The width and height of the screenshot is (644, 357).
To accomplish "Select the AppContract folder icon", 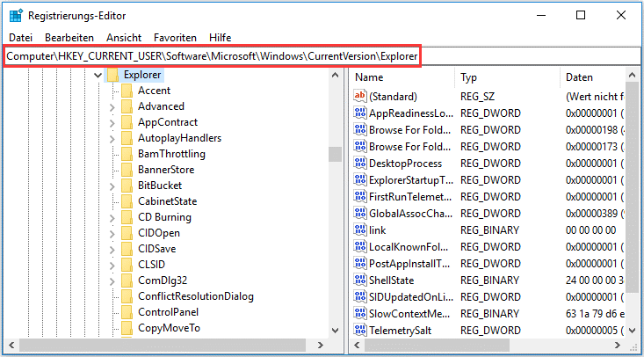I will [x=127, y=122].
